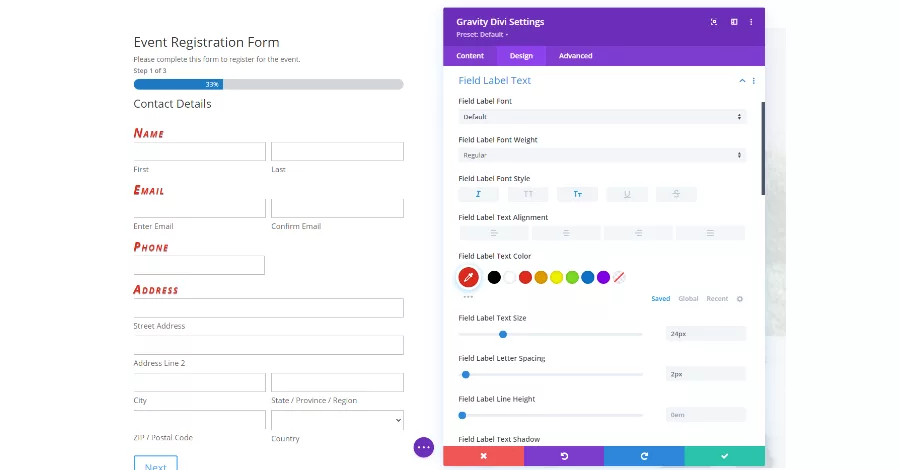Select the purple color swatch
This screenshot has height=470, width=899.
point(603,277)
